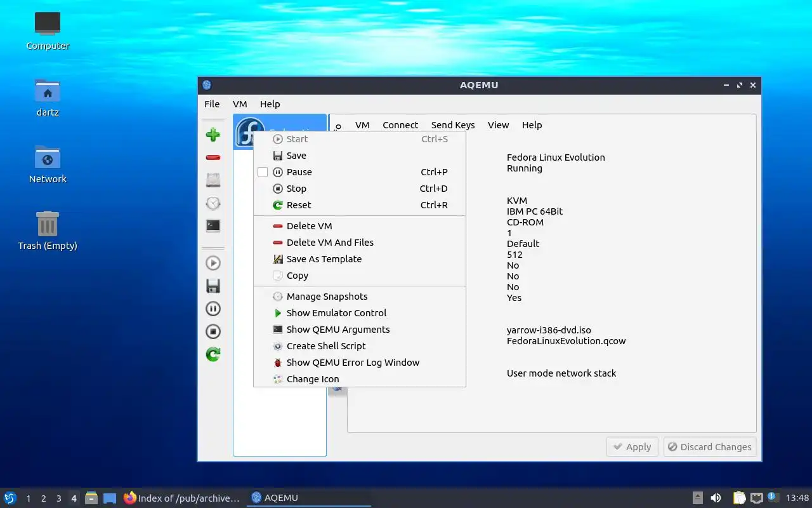Click the green plus add VM toolbar icon
This screenshot has width=812, height=508.
click(x=213, y=135)
